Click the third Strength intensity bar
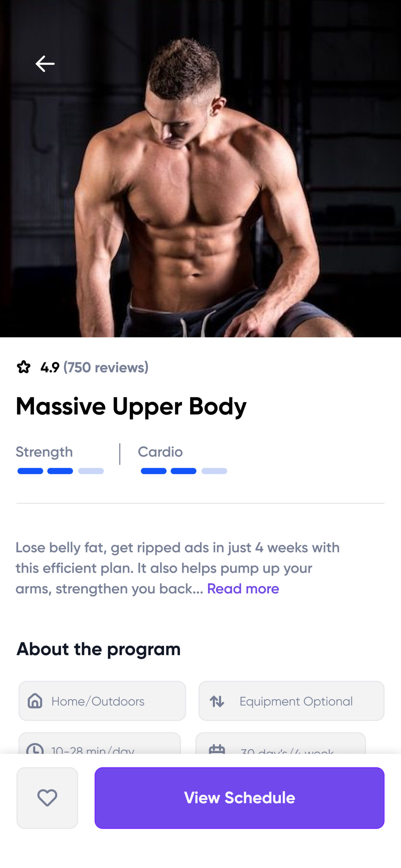The width and height of the screenshot is (401, 868). click(91, 471)
